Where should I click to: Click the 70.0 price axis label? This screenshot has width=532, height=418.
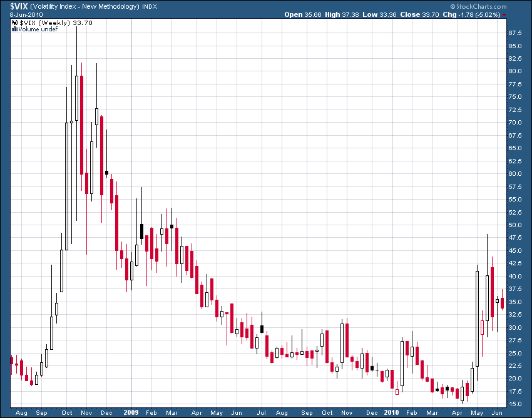pyautogui.click(x=515, y=123)
